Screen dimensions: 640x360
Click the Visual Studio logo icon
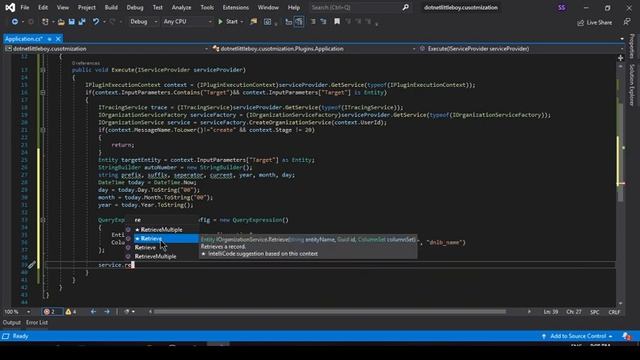coord(10,7)
